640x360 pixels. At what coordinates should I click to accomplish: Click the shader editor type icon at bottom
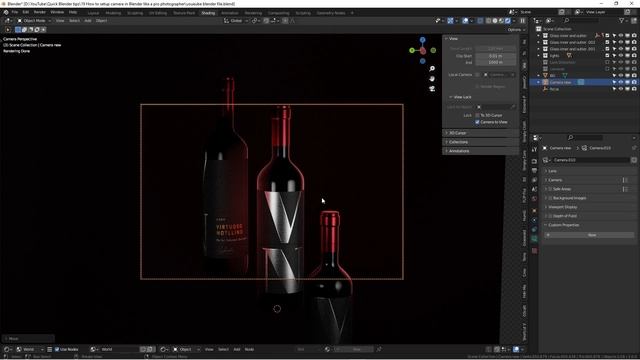(x=7, y=349)
